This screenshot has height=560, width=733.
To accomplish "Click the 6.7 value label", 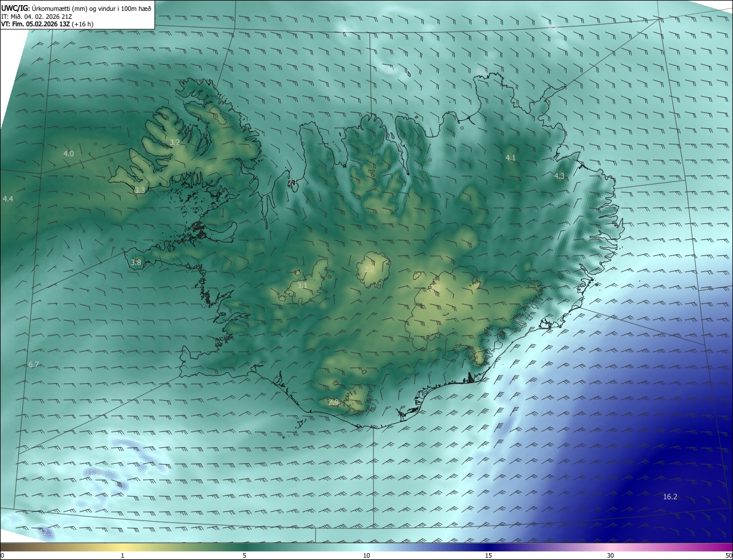I will coord(34,365).
